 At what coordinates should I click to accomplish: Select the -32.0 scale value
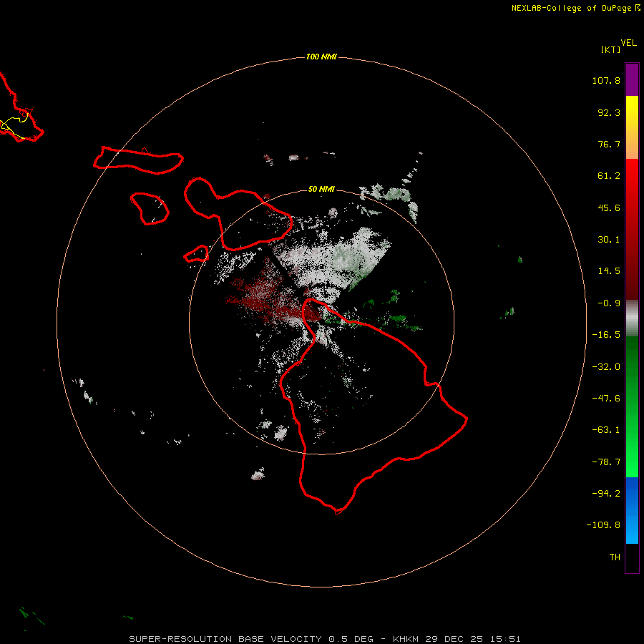(x=606, y=367)
